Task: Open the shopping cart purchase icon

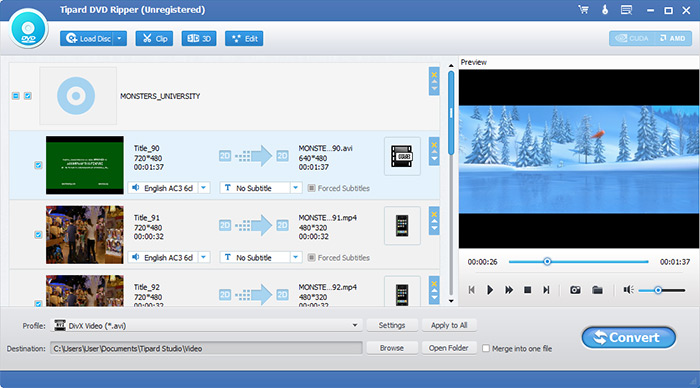Action: [583, 9]
